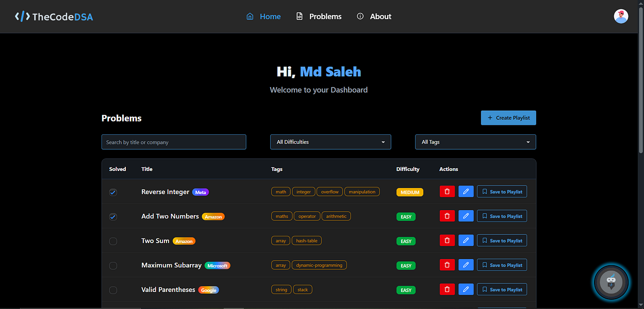This screenshot has width=644, height=309.
Task: Save Add Two Numbers to playlist
Action: (502, 216)
